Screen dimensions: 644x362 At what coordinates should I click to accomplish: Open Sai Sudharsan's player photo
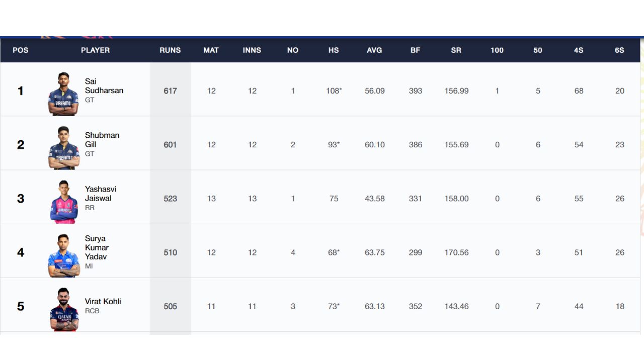(x=63, y=94)
